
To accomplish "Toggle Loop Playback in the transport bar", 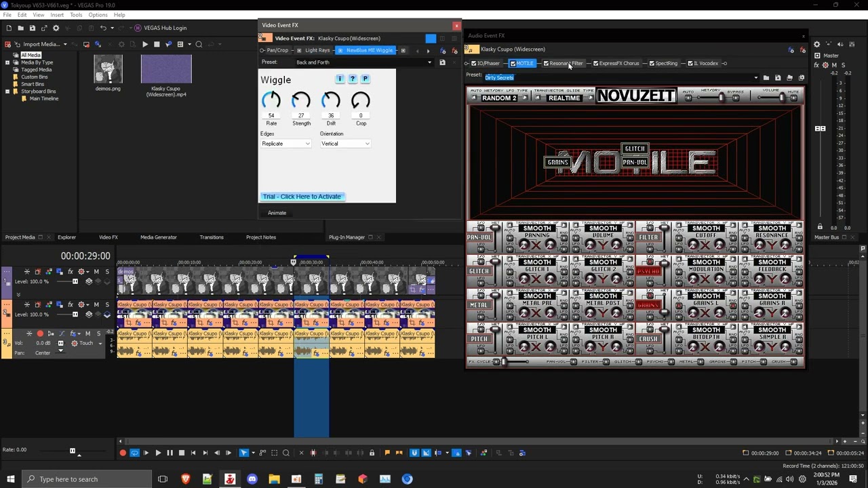I will [134, 453].
